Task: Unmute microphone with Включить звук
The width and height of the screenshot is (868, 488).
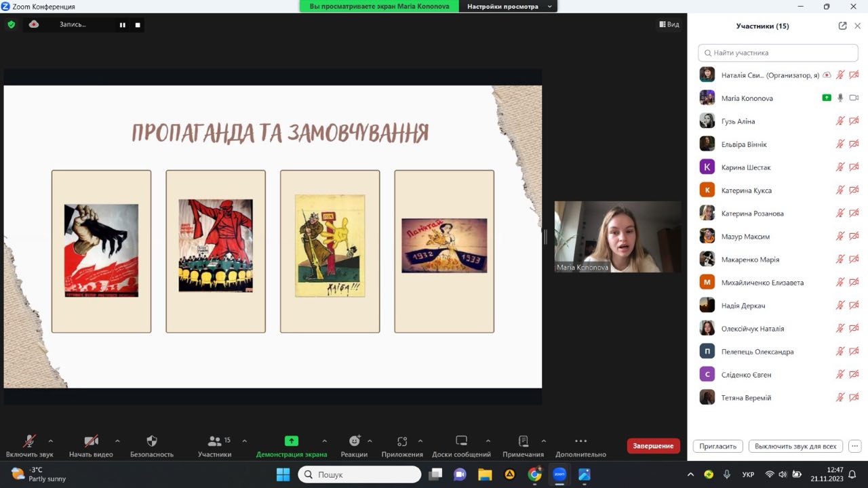Action: [x=30, y=447]
